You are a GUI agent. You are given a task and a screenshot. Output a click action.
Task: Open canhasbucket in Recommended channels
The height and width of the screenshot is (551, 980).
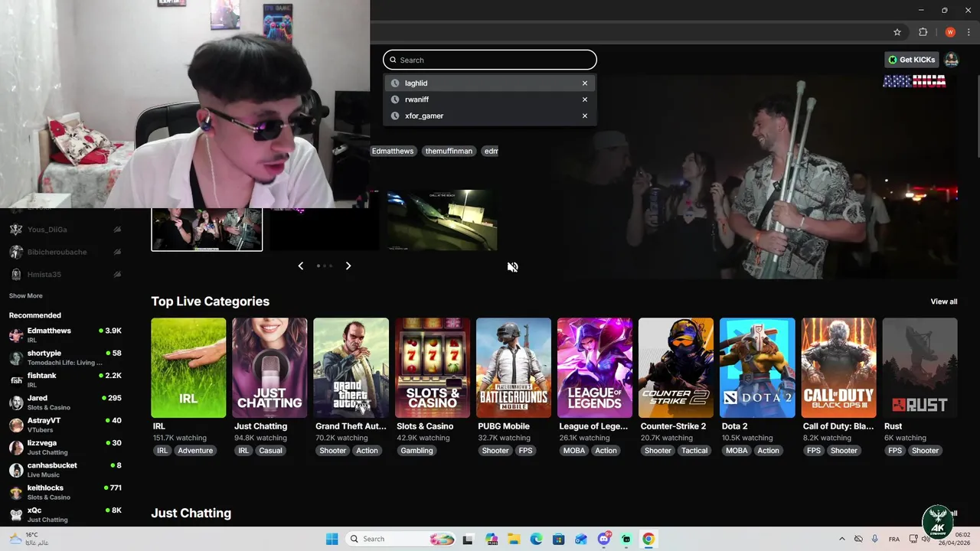pos(65,470)
